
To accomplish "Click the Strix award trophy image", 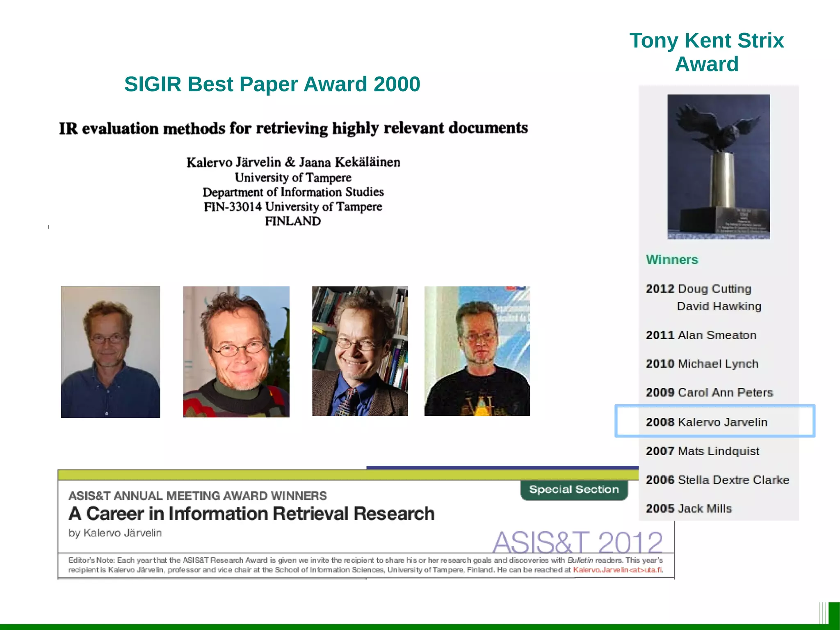I will (719, 167).
